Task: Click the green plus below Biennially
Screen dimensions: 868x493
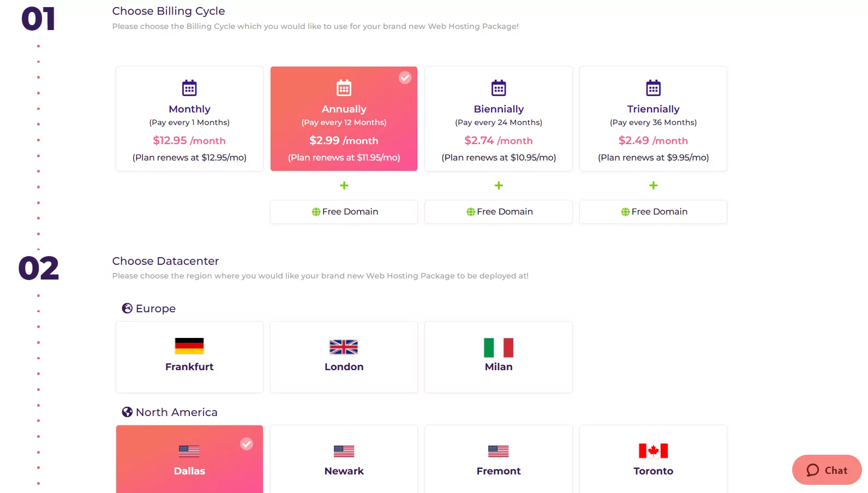Action: 499,186
